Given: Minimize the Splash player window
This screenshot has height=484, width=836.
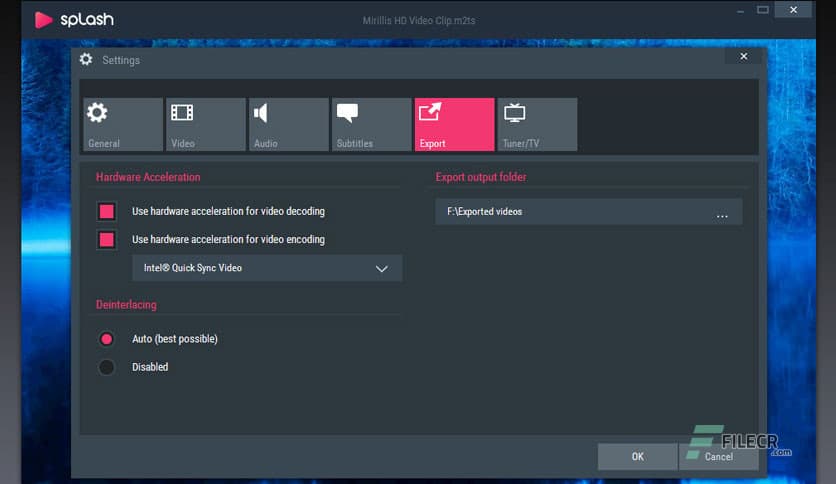Looking at the screenshot, I should (x=739, y=11).
